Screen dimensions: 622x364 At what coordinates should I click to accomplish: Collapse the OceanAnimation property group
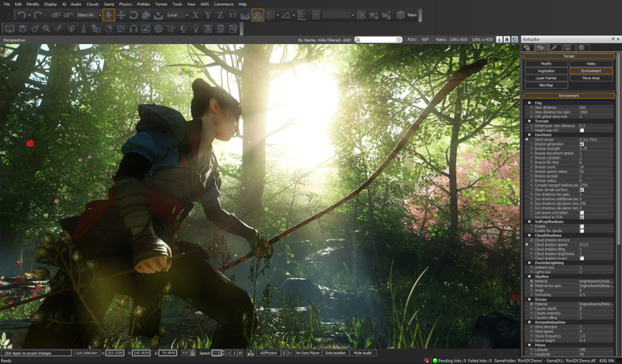click(x=529, y=322)
